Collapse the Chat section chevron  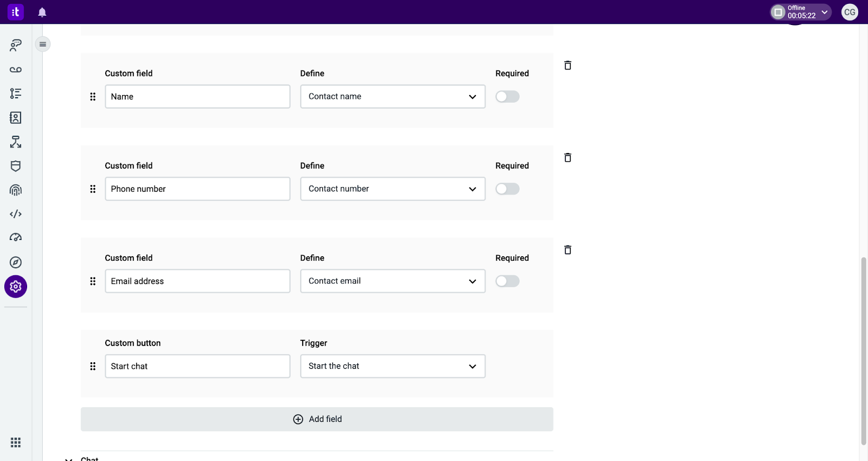68,459
